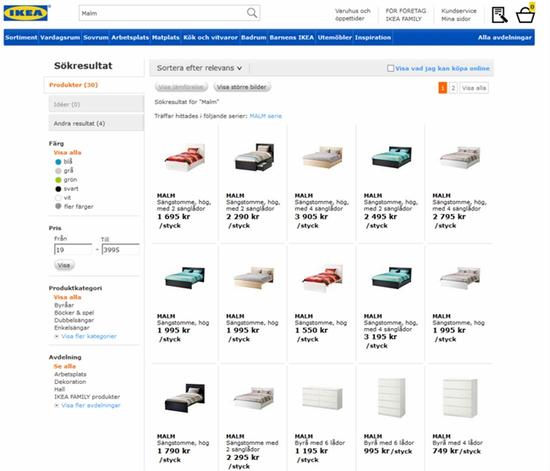Image resolution: width=550 pixels, height=471 pixels.
Task: Switch to 'Andra resultat (4)' tab
Action: 96,123
